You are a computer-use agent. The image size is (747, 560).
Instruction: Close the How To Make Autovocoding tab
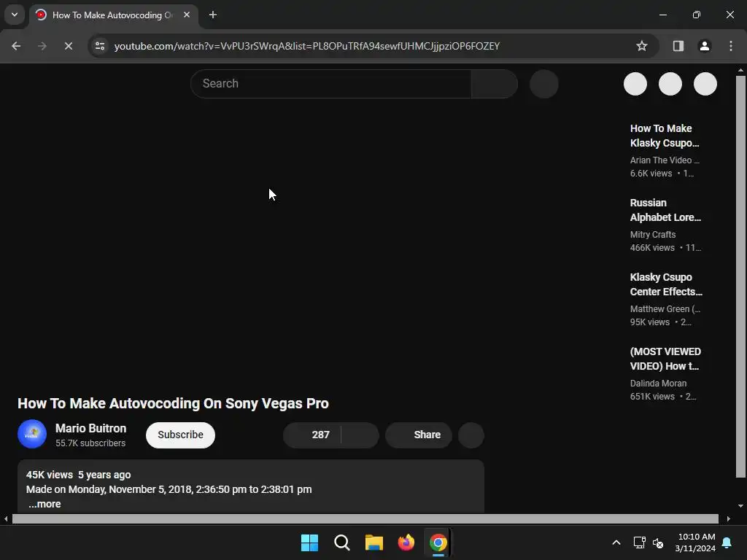(x=187, y=15)
